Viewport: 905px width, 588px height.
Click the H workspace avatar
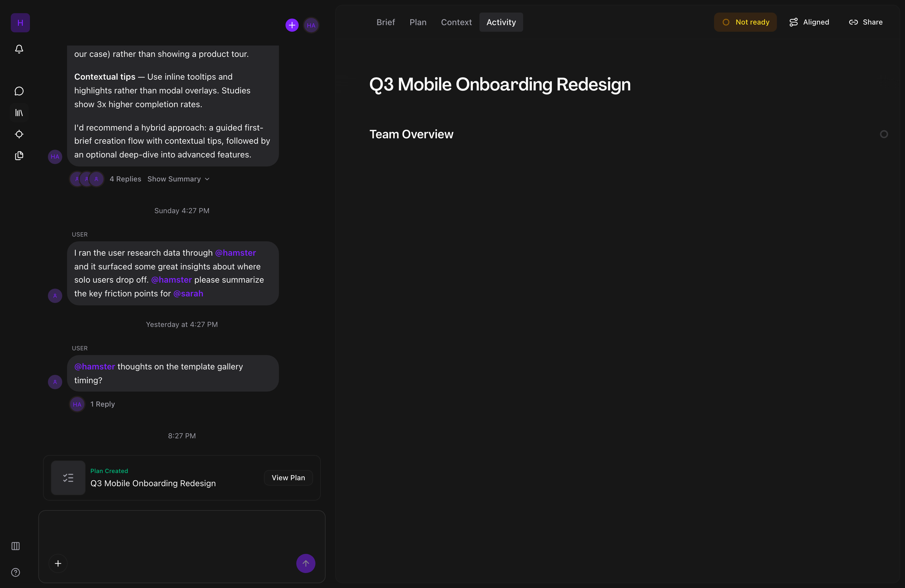pos(20,22)
